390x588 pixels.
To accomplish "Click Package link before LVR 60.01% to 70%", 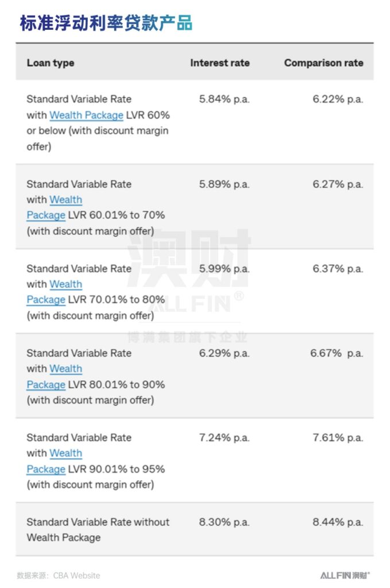I will (x=46, y=215).
